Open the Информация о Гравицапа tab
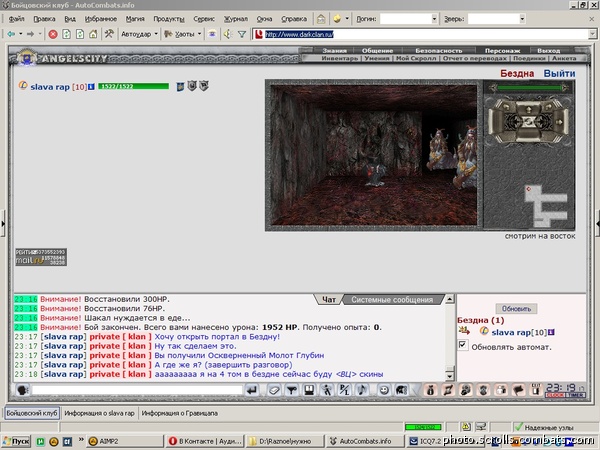600x450 pixels. point(179,413)
